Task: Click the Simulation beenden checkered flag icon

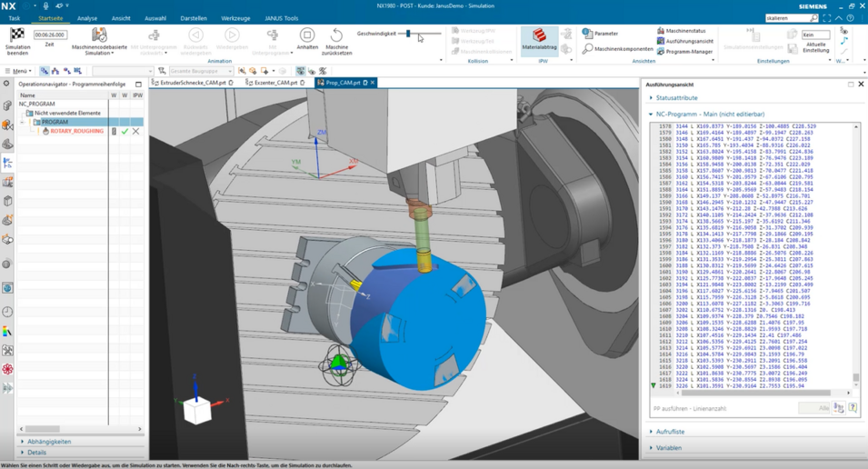Action: coord(17,35)
